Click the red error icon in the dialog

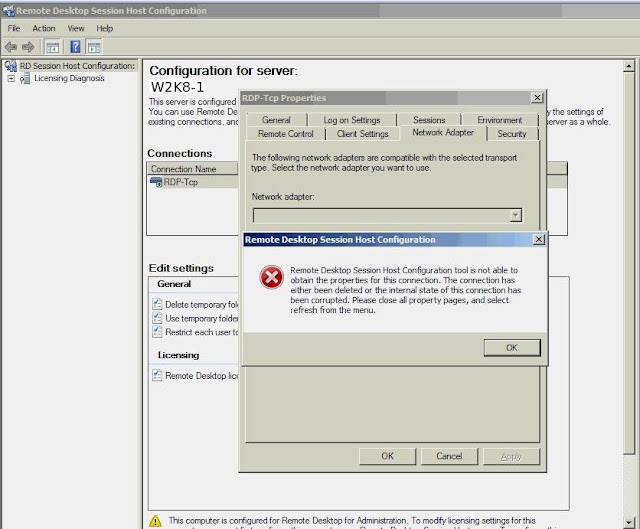pyautogui.click(x=271, y=277)
